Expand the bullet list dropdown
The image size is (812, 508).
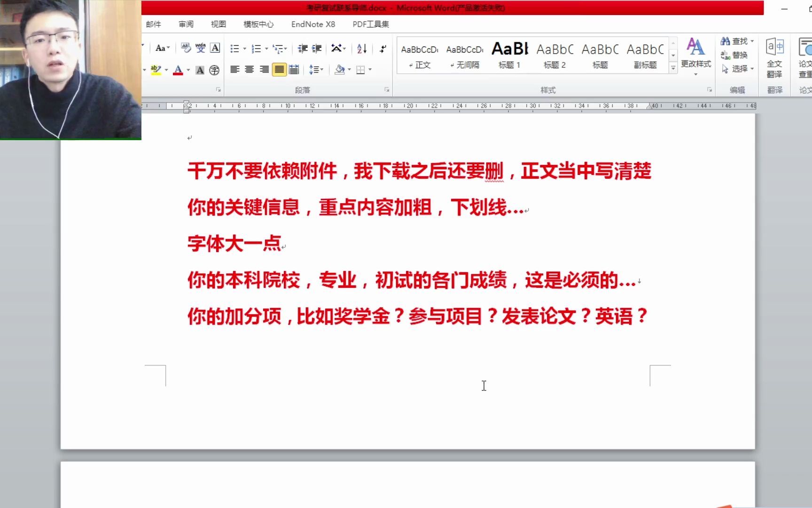tap(244, 48)
